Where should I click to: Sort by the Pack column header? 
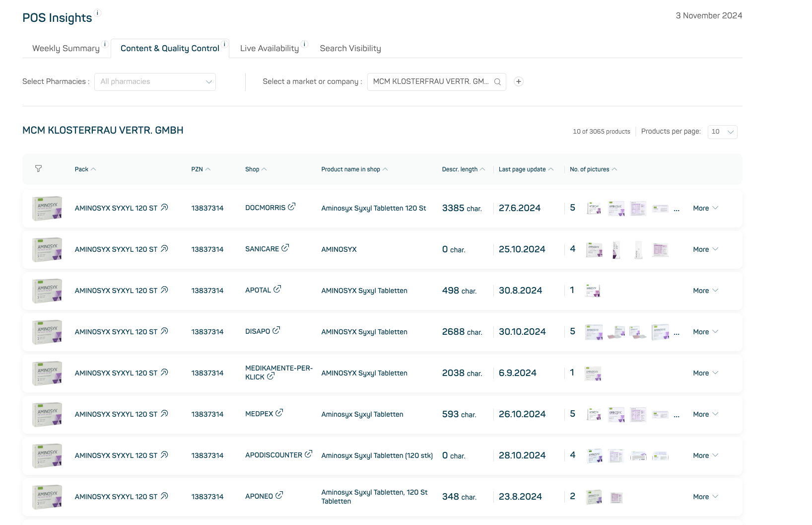click(85, 169)
